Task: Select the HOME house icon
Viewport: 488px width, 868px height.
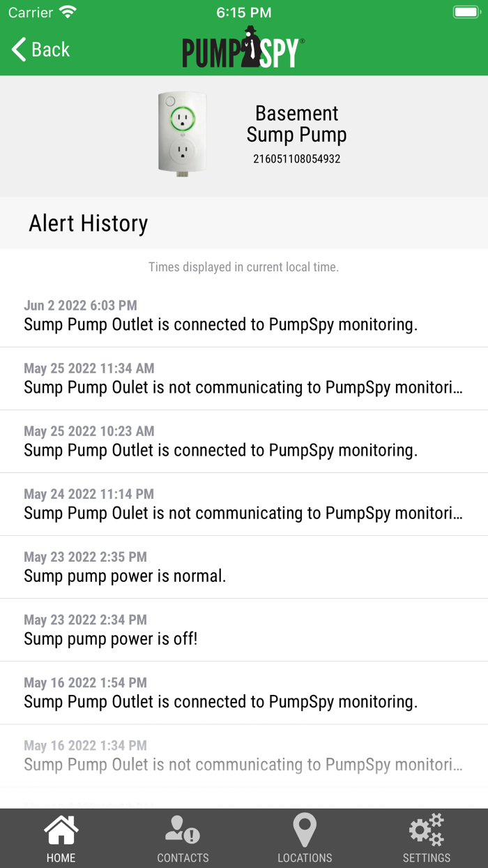Action: point(61,830)
